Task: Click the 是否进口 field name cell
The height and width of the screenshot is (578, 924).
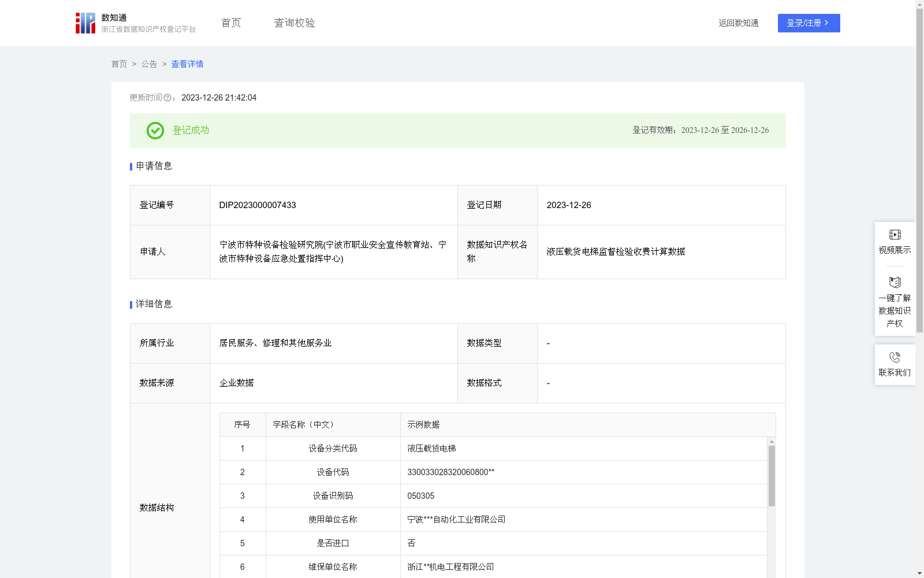Action: pyautogui.click(x=333, y=543)
